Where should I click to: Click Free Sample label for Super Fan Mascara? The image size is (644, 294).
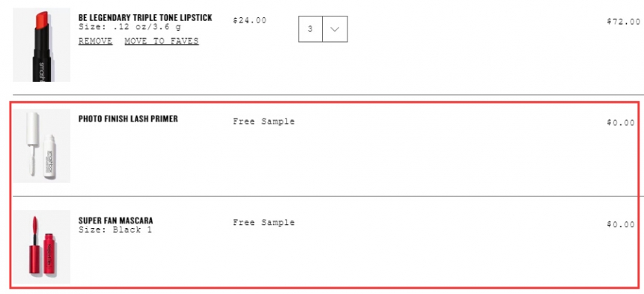264,223
